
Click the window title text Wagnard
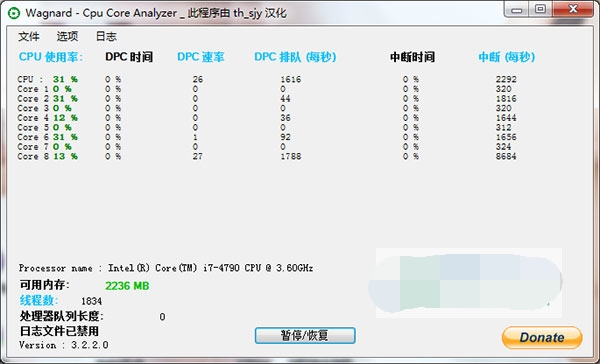pos(49,13)
